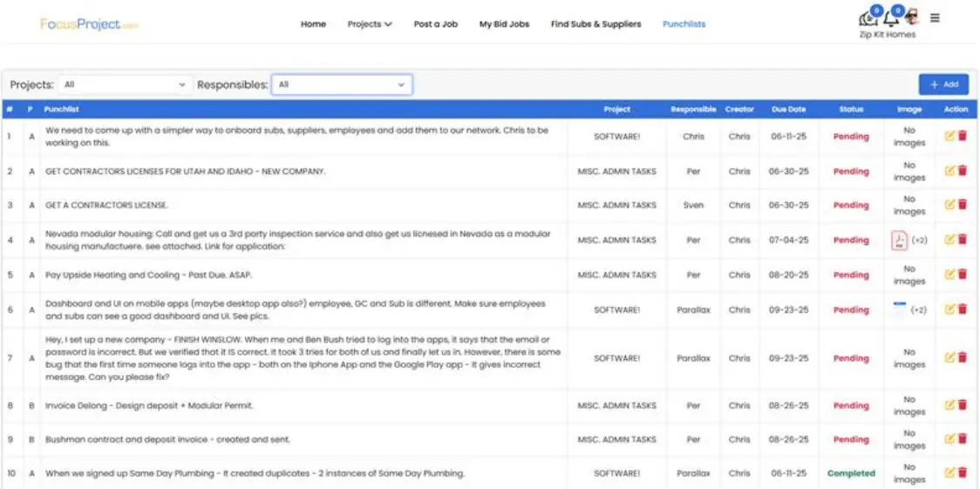Image resolution: width=980 pixels, height=489 pixels.
Task: Click the FocusProject logo
Action: pos(89,24)
